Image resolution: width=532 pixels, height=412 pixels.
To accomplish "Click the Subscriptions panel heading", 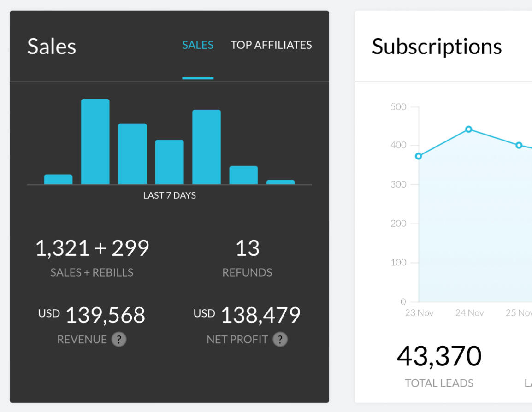I will click(437, 47).
